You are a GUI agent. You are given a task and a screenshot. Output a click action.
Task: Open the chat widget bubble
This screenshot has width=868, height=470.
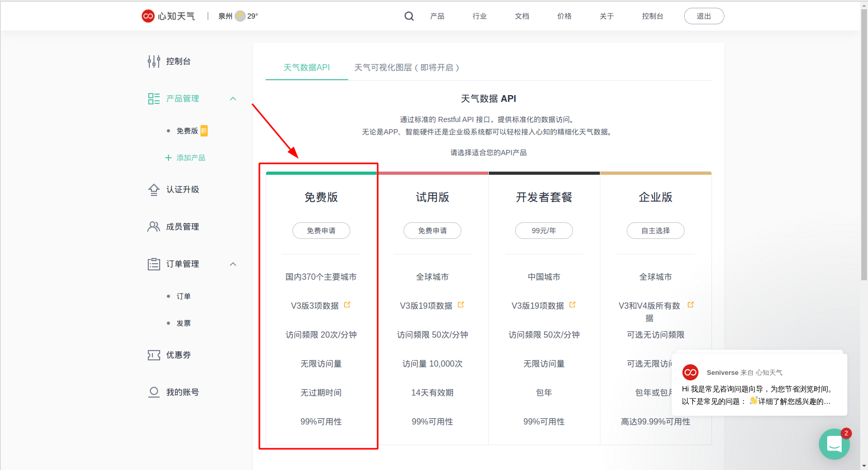834,444
